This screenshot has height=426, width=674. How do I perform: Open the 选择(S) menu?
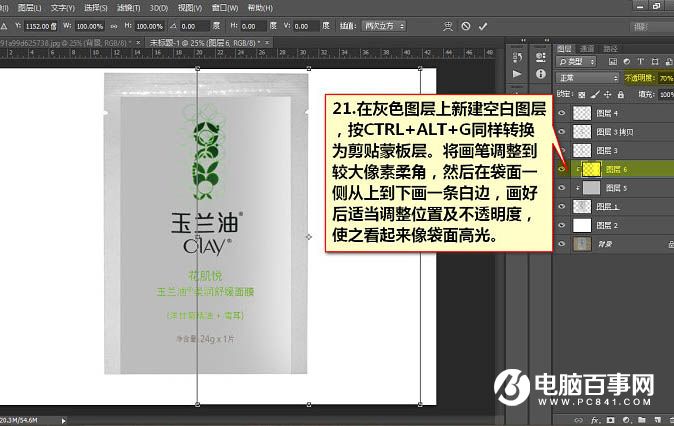point(95,8)
